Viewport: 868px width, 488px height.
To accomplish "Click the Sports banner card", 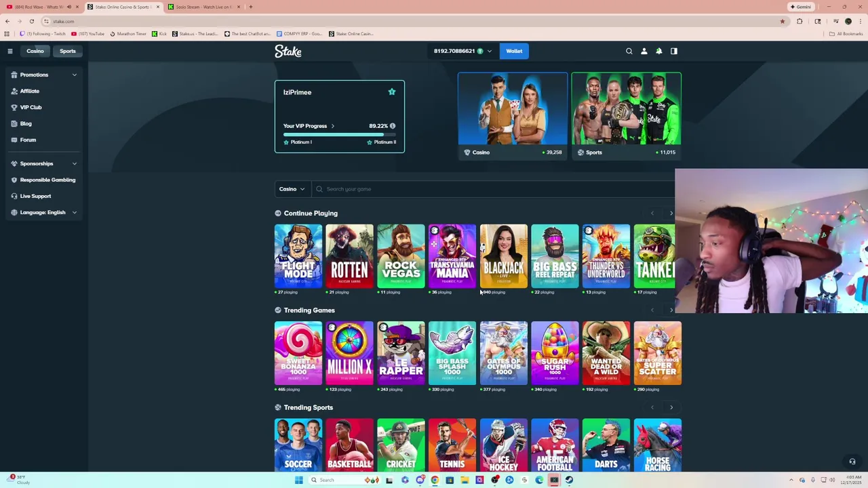I will tap(627, 116).
